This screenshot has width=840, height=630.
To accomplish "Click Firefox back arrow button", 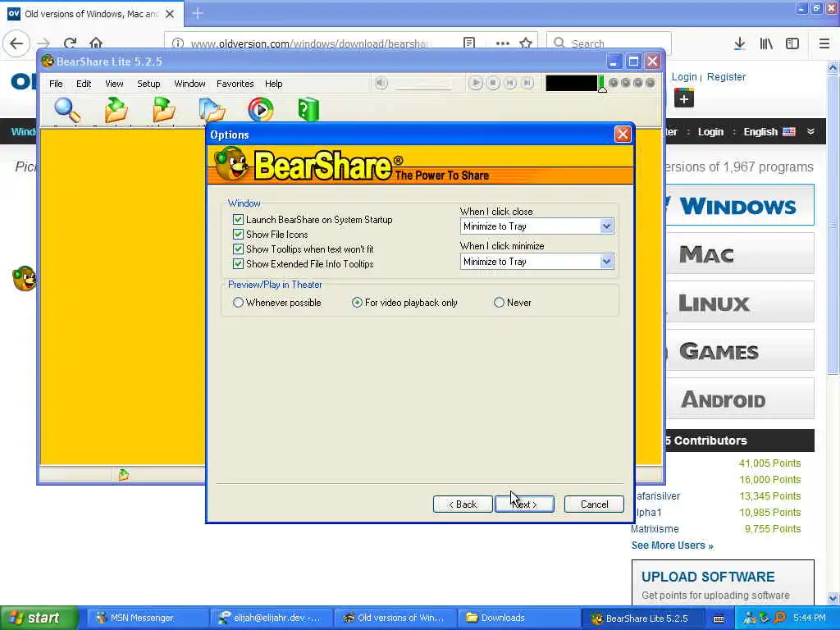I will click(16, 43).
